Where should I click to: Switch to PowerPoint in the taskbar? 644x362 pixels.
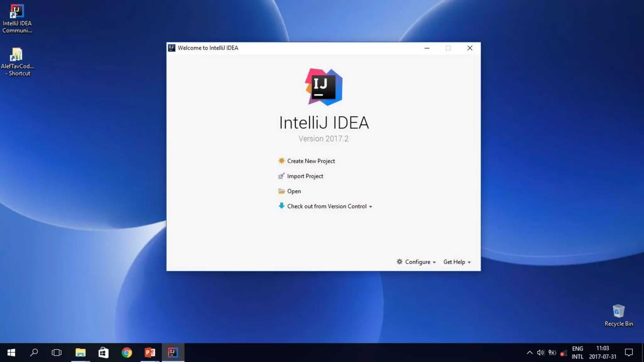150,353
